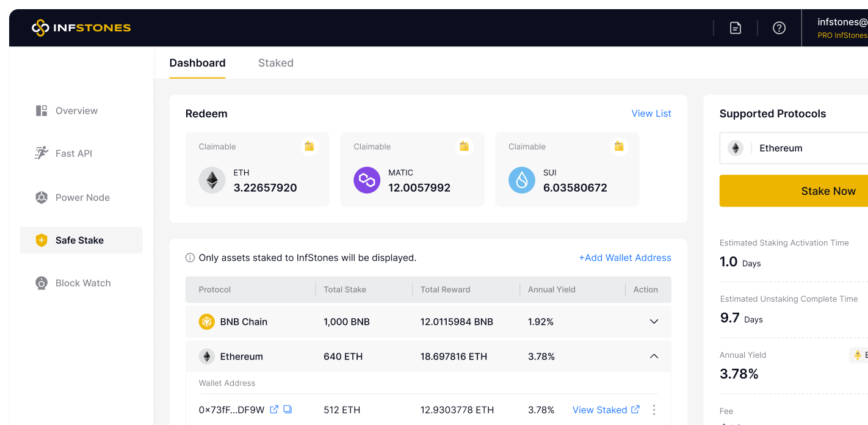
Task: Click the claim icon on ETH card
Action: click(x=309, y=146)
